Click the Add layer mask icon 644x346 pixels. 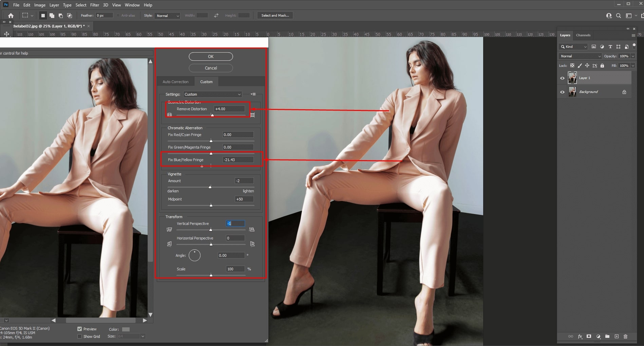point(589,337)
